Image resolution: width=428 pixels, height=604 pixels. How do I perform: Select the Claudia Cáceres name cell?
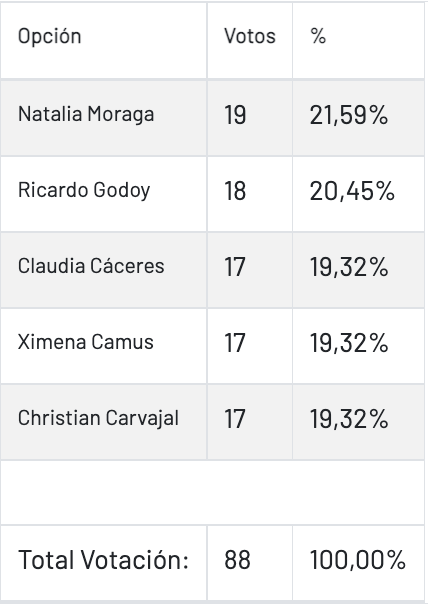click(104, 270)
